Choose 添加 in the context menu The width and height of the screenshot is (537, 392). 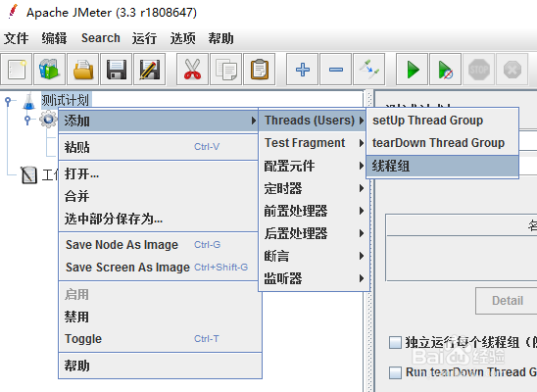(158, 121)
